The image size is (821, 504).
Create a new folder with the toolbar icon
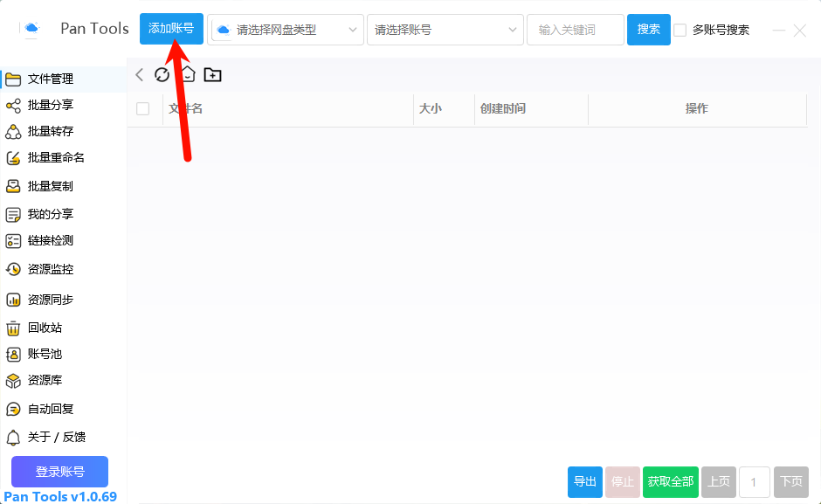pyautogui.click(x=212, y=75)
